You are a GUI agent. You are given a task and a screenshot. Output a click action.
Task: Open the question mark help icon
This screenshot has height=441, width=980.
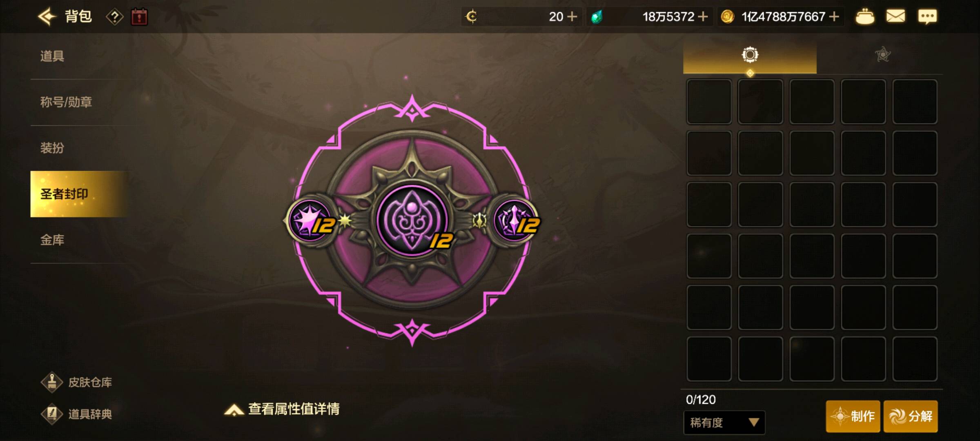point(115,17)
